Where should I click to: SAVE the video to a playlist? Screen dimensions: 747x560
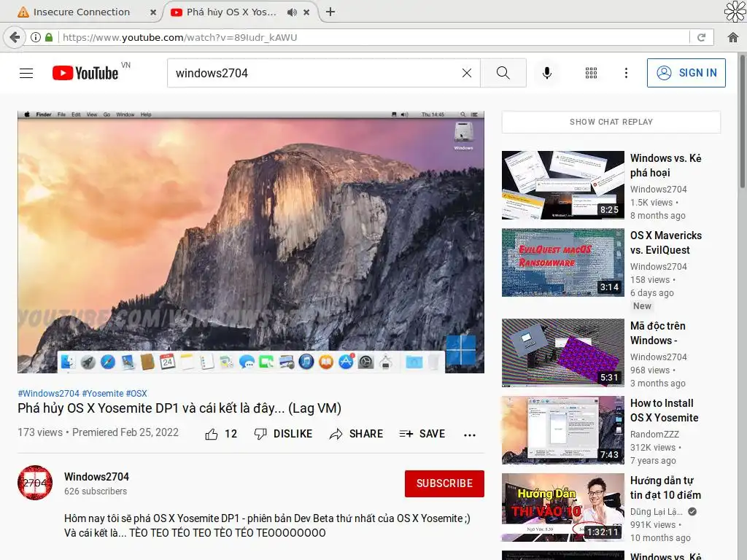coord(422,434)
